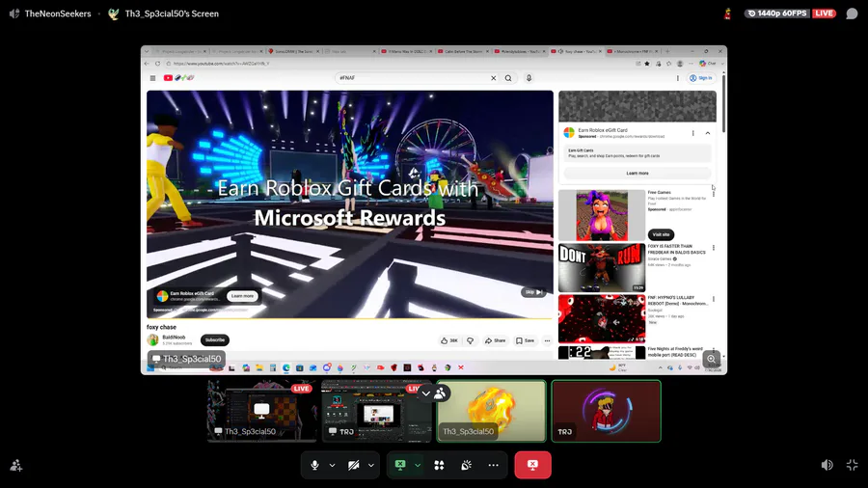Collapse participant tiles with chevron button
The width and height of the screenshot is (868, 488).
(425, 393)
